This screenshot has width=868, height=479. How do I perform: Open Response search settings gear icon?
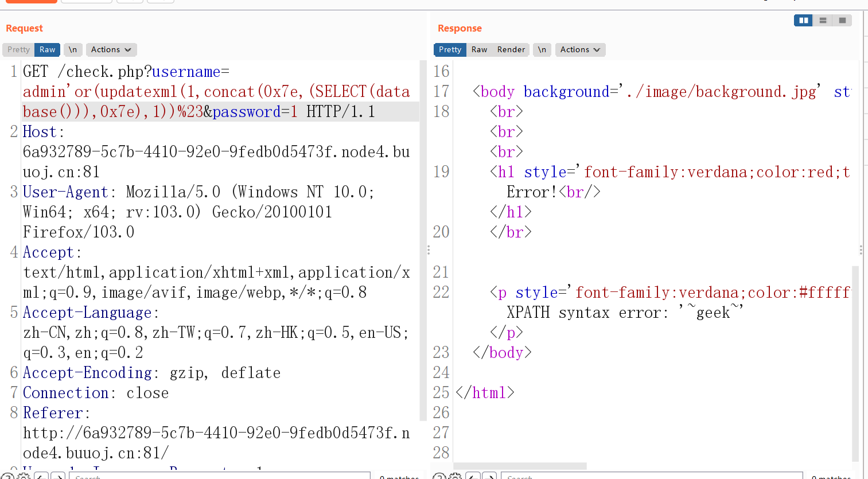(x=456, y=476)
